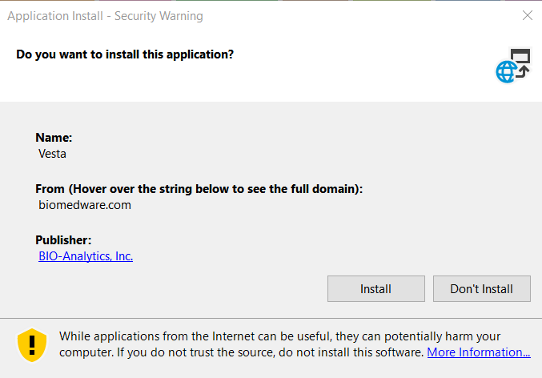Click the Publisher label
This screenshot has width=542, height=378.
pos(63,240)
